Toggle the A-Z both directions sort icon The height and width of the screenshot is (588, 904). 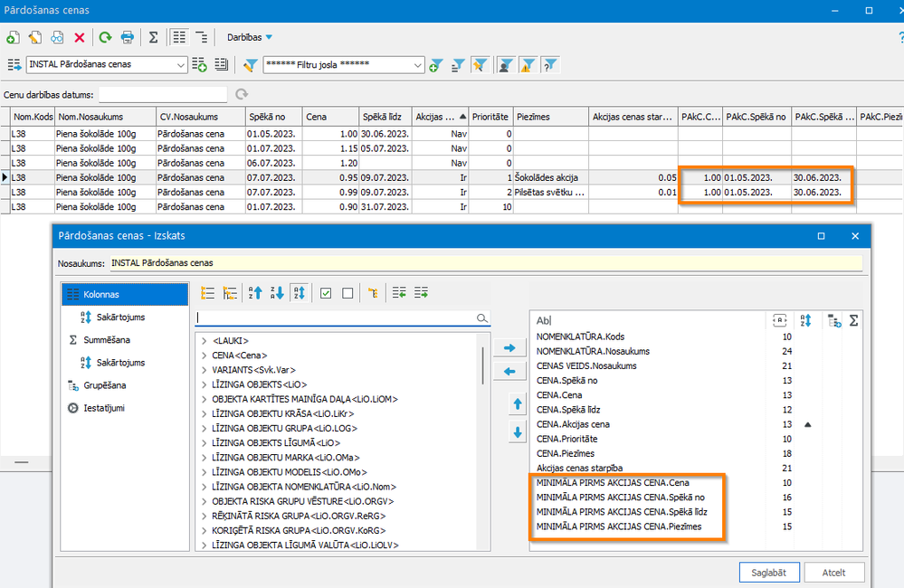tap(300, 293)
